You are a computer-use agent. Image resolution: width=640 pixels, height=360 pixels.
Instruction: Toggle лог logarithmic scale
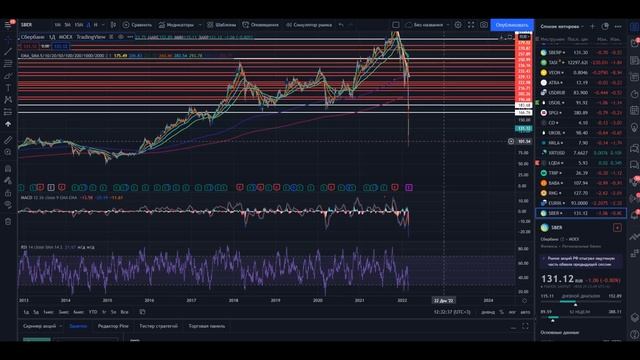tap(512, 312)
